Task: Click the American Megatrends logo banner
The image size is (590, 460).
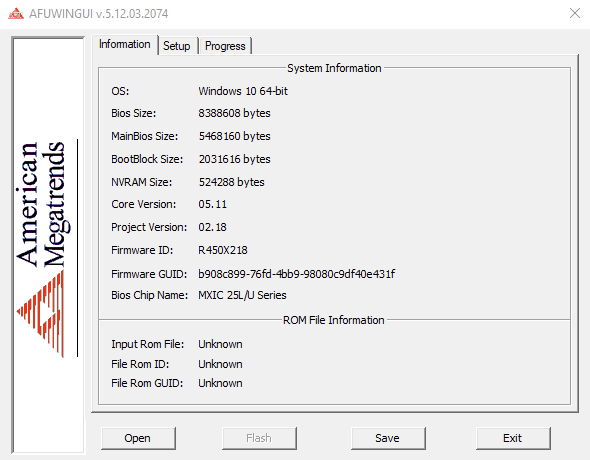Action: coord(48,244)
